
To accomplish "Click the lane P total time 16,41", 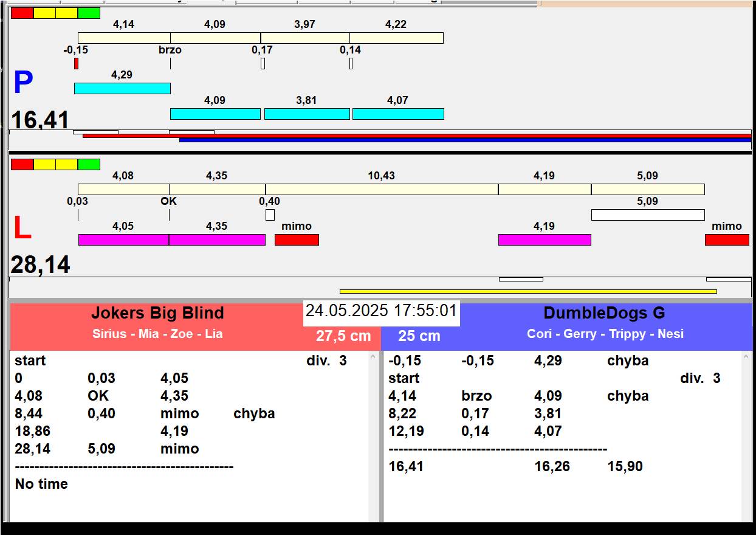I will (x=40, y=120).
